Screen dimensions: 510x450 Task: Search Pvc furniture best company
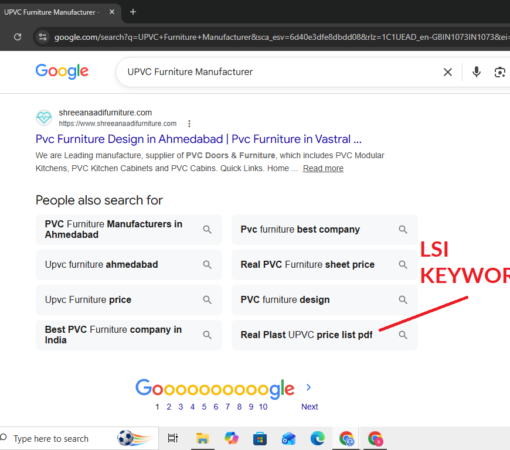[324, 229]
